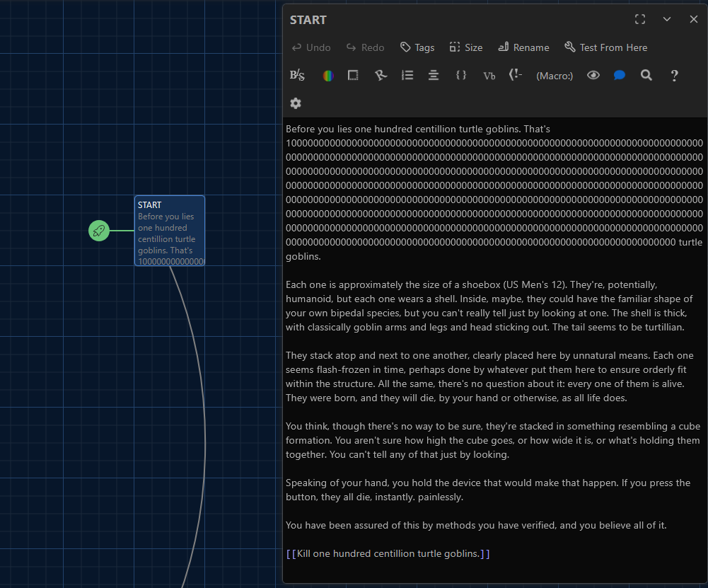Image resolution: width=708 pixels, height=588 pixels.
Task: Click the text style B/S formatting icon
Action: coord(297,76)
